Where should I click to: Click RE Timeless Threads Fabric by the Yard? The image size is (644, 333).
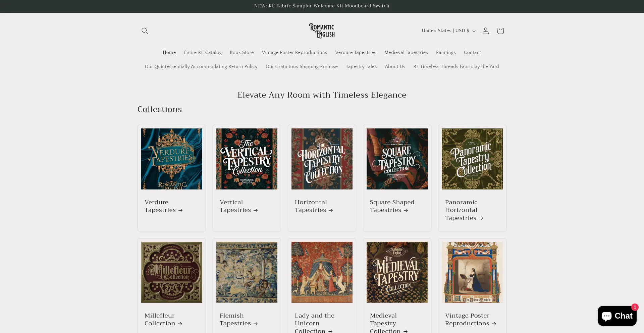pyautogui.click(x=456, y=67)
